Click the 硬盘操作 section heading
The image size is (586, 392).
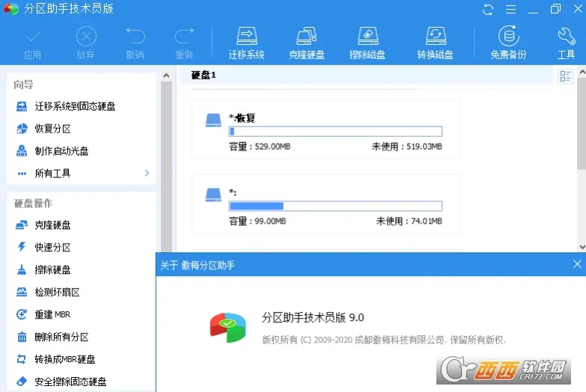[33, 203]
